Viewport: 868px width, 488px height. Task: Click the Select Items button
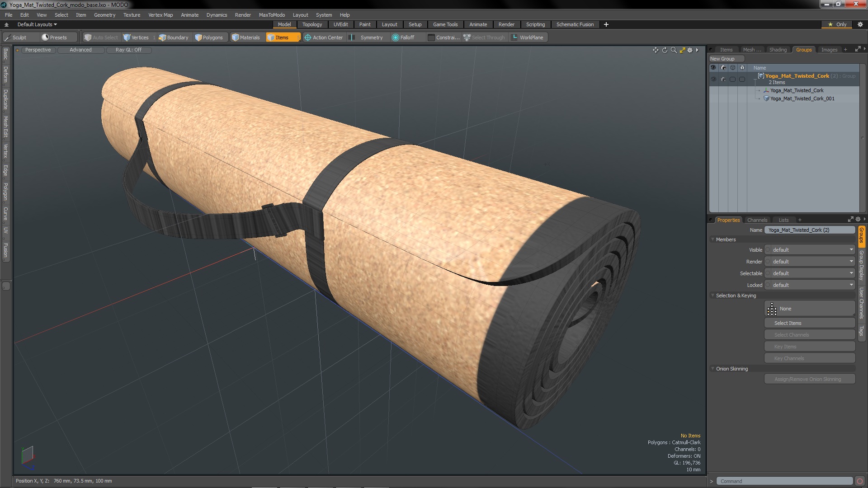tap(809, 323)
